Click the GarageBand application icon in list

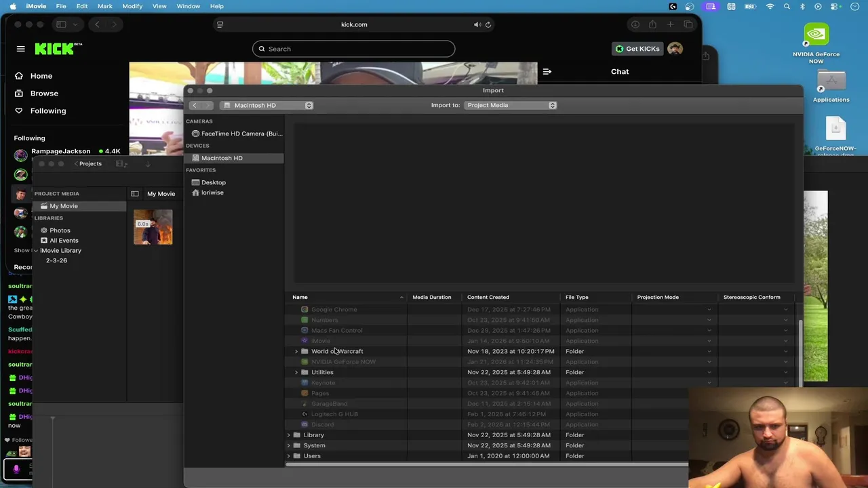click(x=304, y=403)
